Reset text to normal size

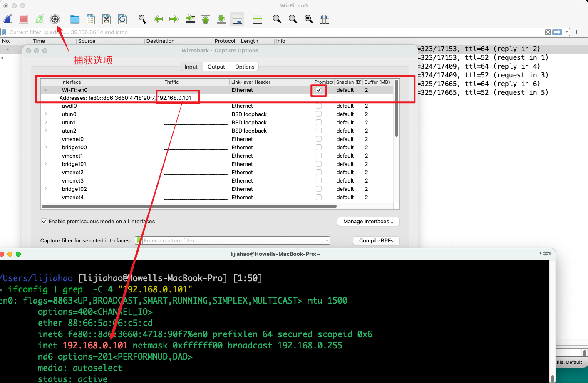309,19
